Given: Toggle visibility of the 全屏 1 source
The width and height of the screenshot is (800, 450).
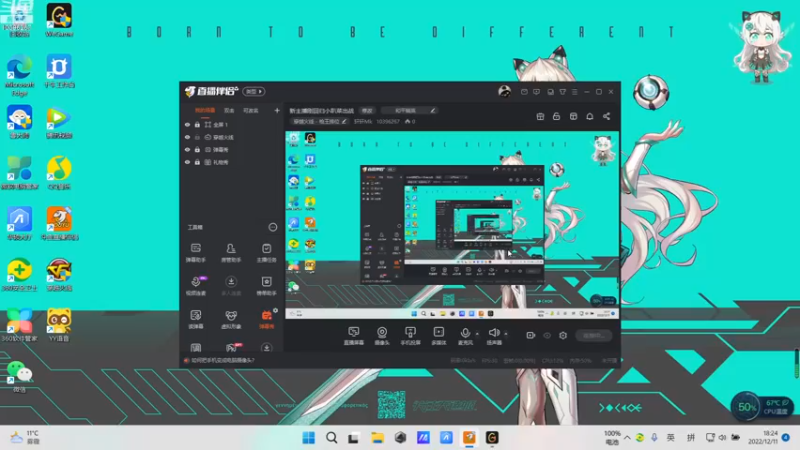Looking at the screenshot, I should (187, 124).
